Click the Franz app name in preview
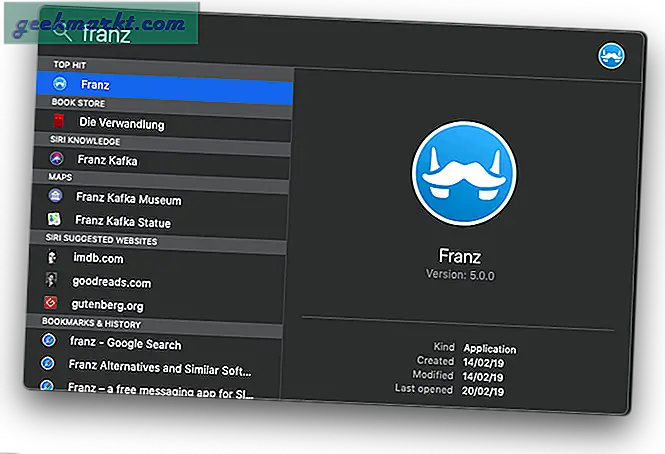The height and width of the screenshot is (454, 665). pos(459,255)
